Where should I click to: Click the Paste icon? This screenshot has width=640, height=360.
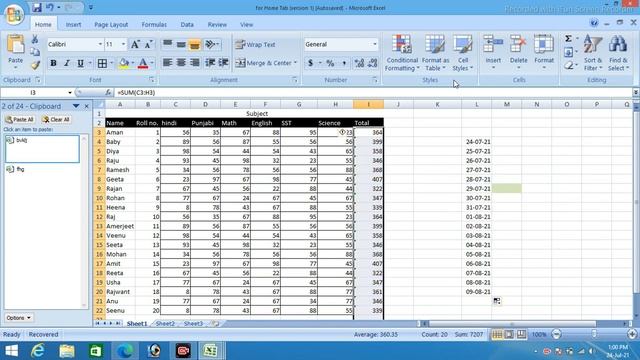click(16, 45)
